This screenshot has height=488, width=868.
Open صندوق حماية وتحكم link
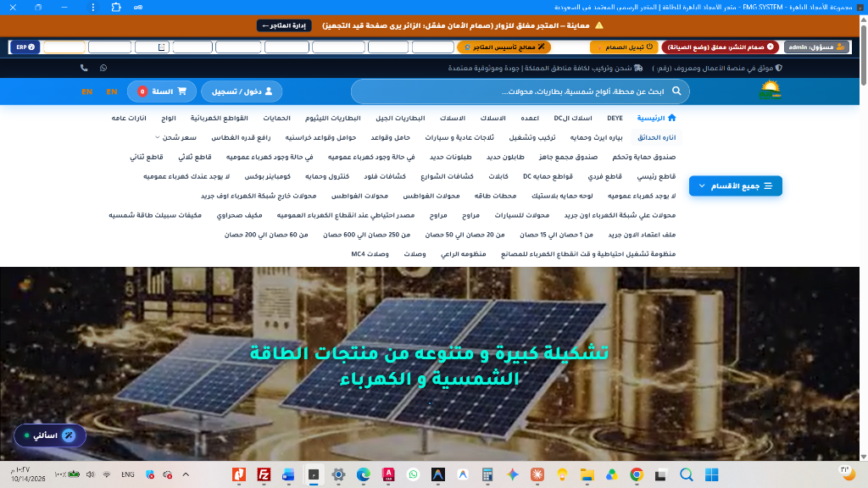point(644,157)
